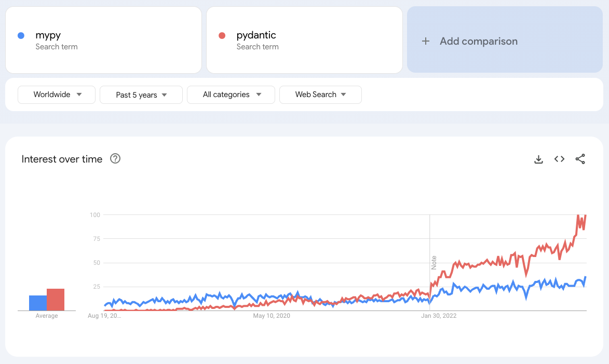Edit the mypy search term

[48, 35]
